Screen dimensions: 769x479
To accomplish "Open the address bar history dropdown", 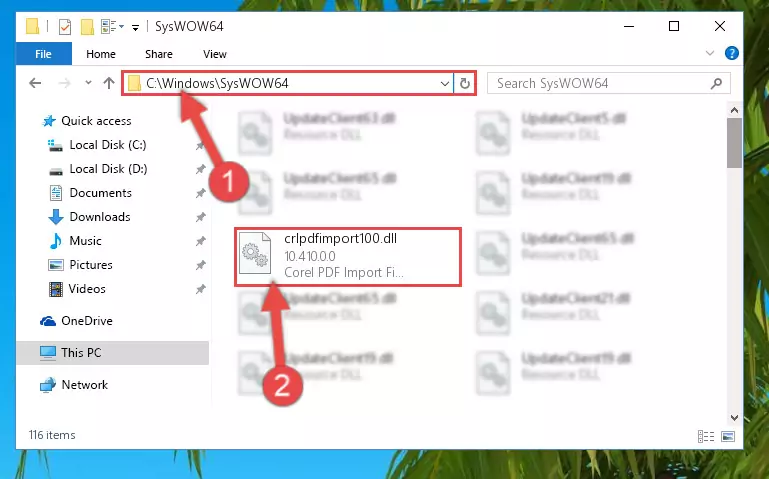I will [x=444, y=83].
